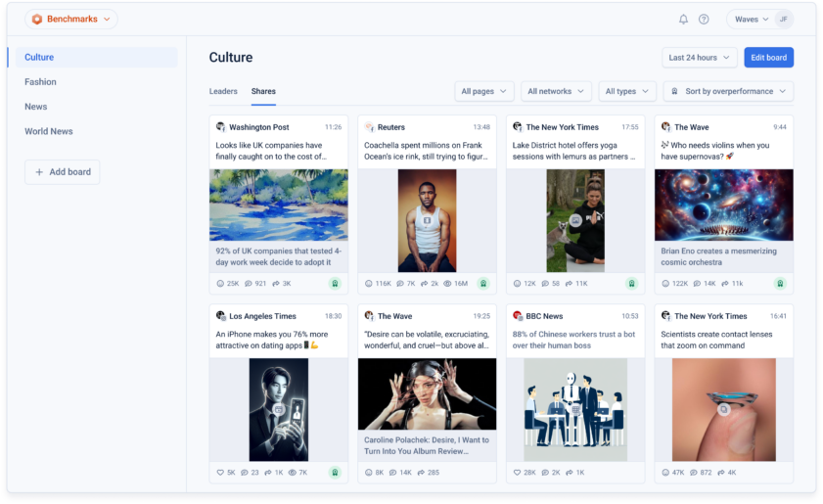Open the notifications bell
This screenshot has height=504, width=823.
click(683, 20)
